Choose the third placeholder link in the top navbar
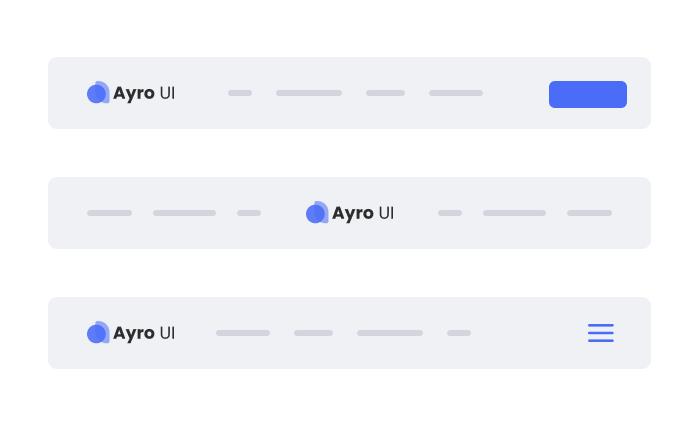The width and height of the screenshot is (699, 429). pos(385,93)
